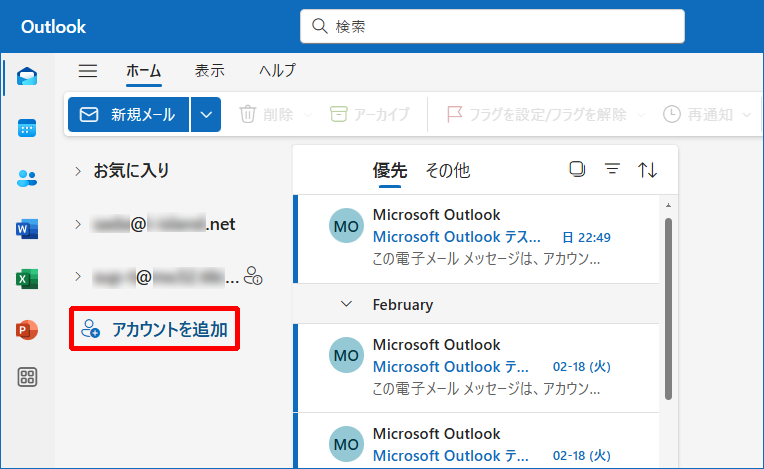Viewport: 764px width, 469px height.
Task: Click the search magnifier icon
Action: click(x=320, y=26)
